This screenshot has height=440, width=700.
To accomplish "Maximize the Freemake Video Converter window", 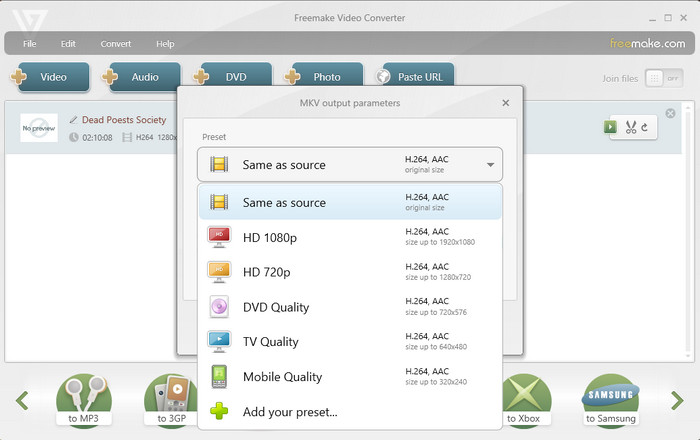I will coord(668,18).
